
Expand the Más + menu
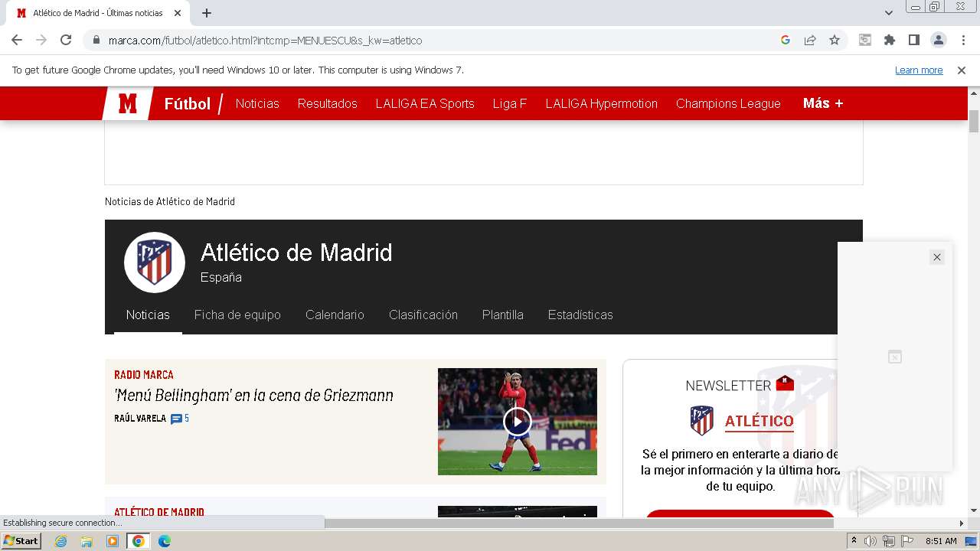(x=823, y=103)
